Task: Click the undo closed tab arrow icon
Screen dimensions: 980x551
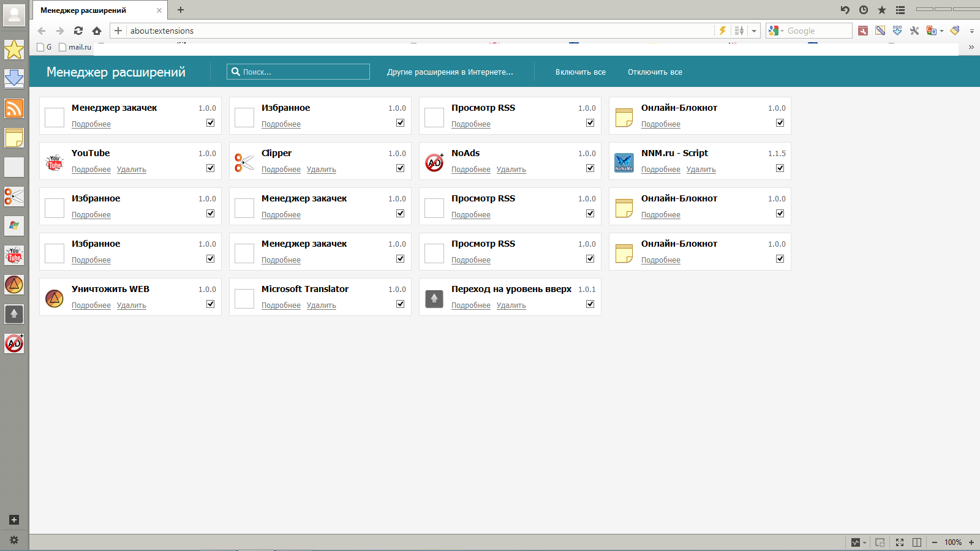Action: (x=845, y=10)
